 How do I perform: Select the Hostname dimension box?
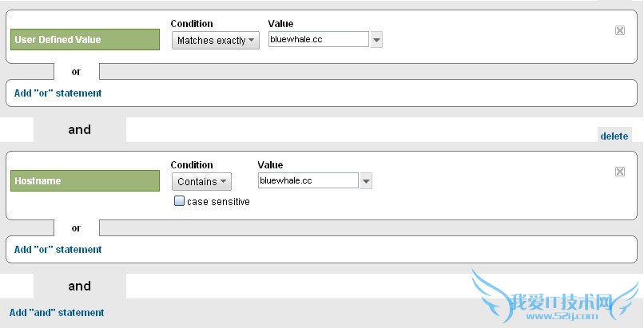point(87,181)
